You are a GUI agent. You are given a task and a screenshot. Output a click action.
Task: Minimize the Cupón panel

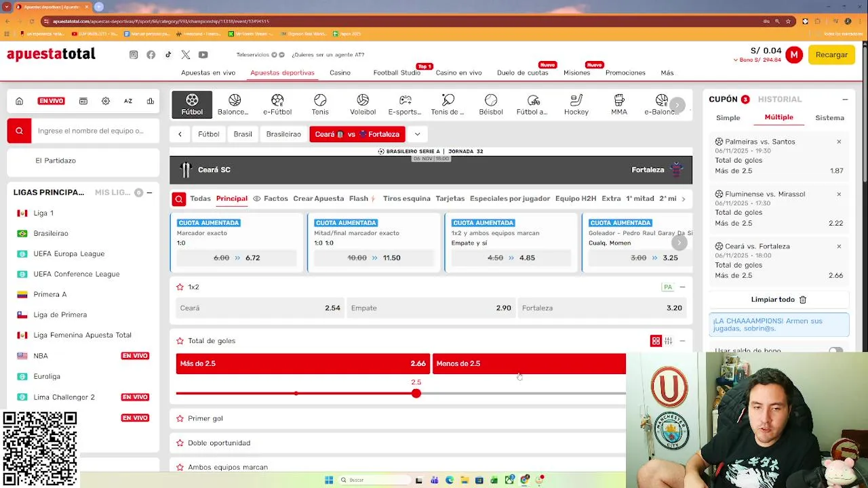pos(845,100)
